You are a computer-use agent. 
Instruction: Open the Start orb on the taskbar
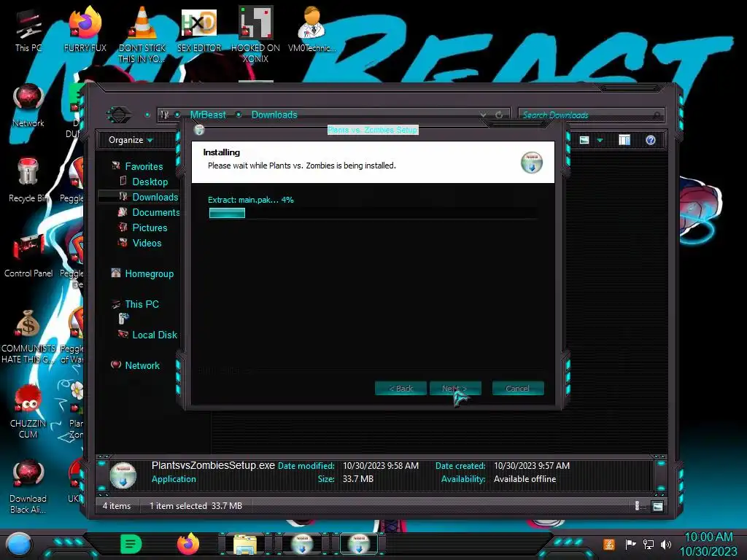[x=19, y=545]
